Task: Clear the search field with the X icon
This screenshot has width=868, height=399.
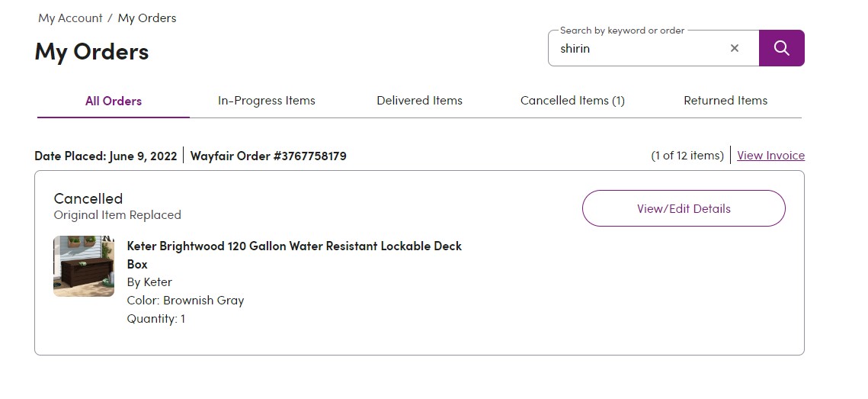Action: tap(735, 48)
